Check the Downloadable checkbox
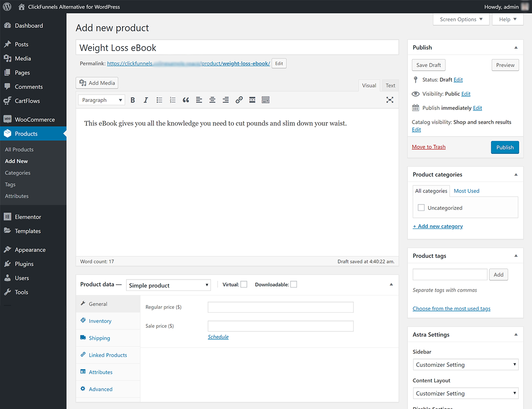This screenshot has height=409, width=532. click(293, 284)
